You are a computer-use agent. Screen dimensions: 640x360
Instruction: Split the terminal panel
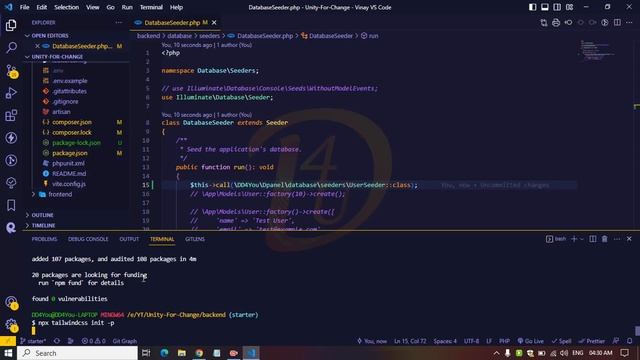tap(593, 239)
